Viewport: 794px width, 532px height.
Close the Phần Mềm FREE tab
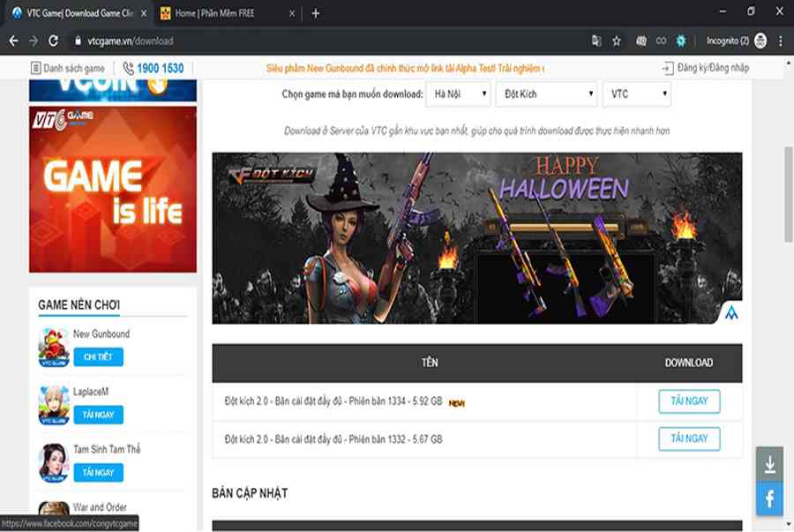pyautogui.click(x=292, y=13)
